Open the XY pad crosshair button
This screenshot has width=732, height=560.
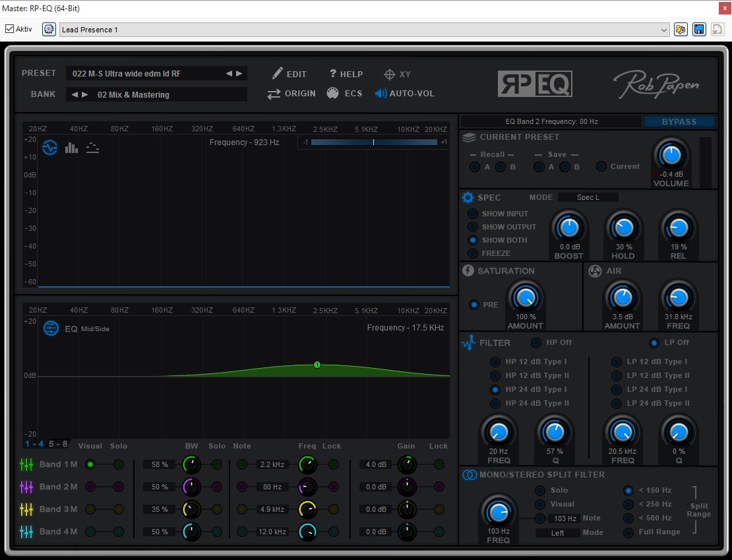point(397,75)
